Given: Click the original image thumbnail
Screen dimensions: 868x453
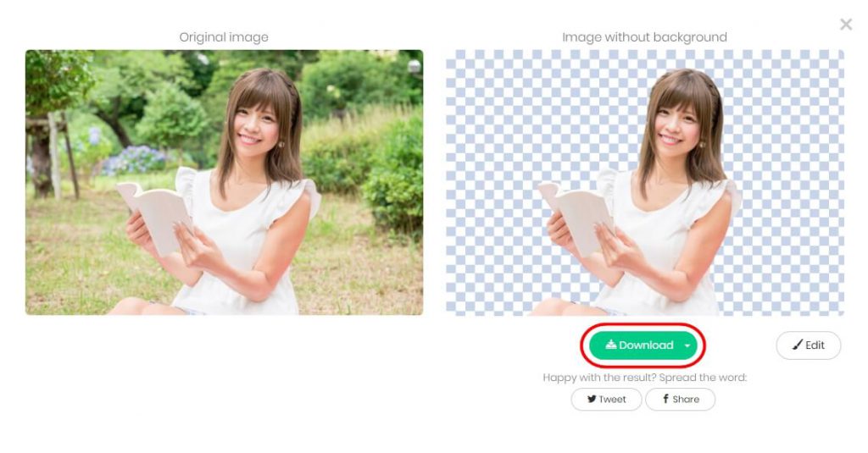Looking at the screenshot, I should pos(224,183).
